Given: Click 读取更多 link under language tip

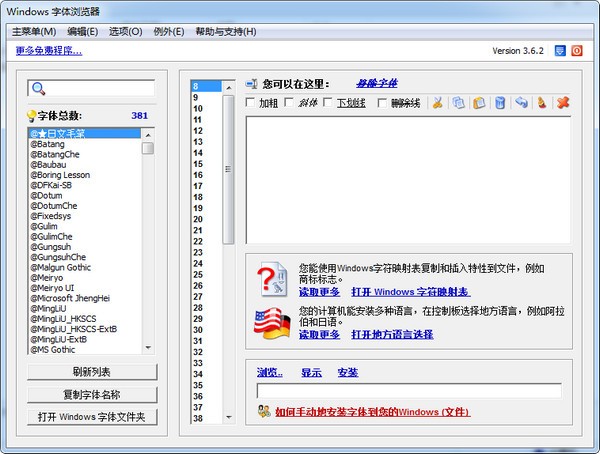Looking at the screenshot, I should click(x=319, y=335).
